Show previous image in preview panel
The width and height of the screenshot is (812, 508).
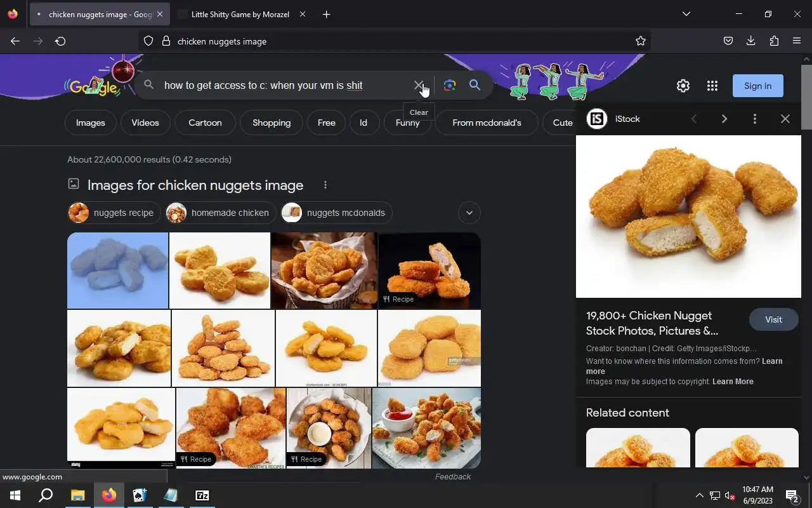694,119
